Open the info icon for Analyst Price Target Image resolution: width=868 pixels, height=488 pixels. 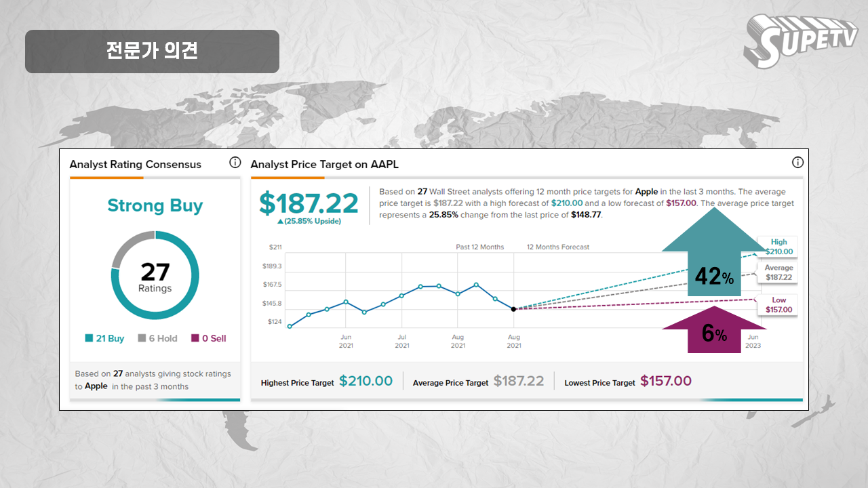click(x=797, y=163)
